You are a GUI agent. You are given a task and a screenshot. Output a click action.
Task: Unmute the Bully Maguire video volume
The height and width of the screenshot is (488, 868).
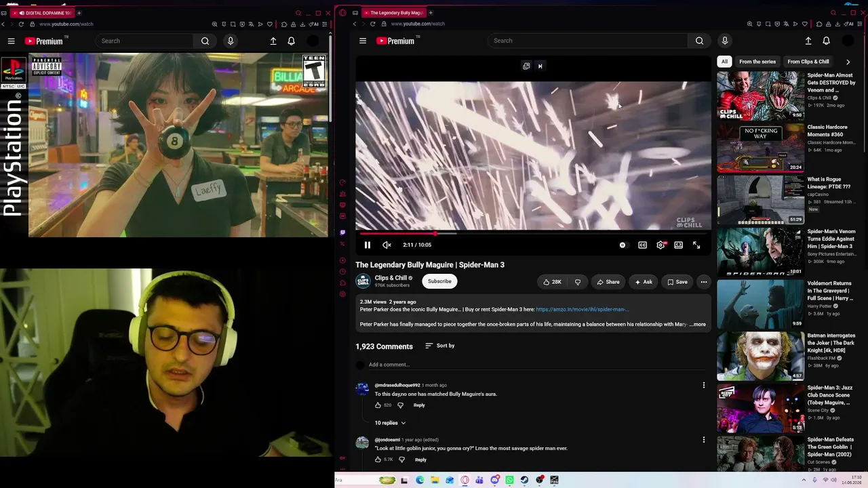(387, 245)
